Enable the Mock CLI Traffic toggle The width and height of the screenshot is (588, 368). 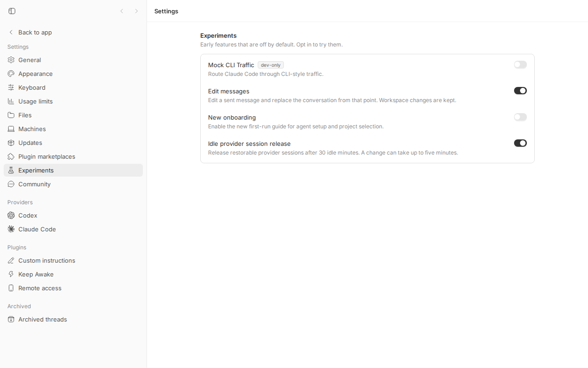click(x=520, y=65)
